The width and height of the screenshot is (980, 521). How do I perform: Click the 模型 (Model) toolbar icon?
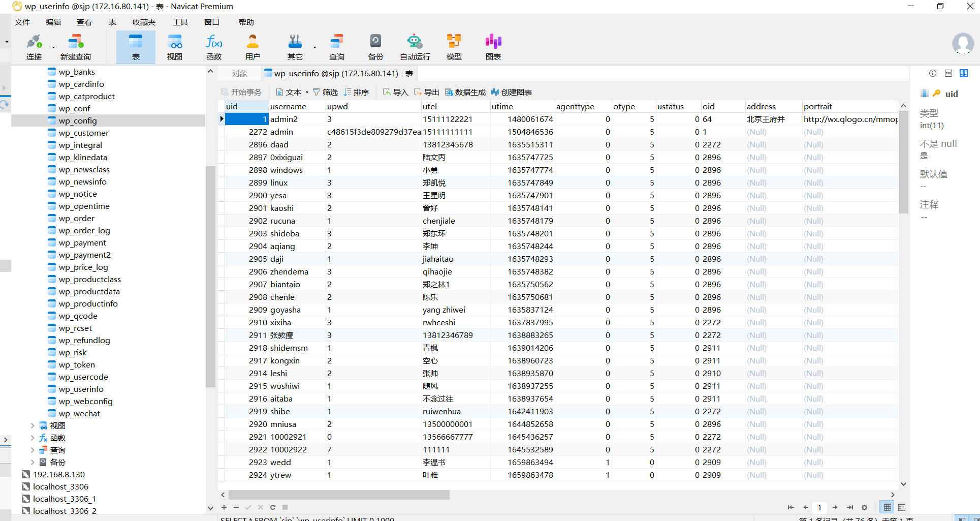click(454, 47)
